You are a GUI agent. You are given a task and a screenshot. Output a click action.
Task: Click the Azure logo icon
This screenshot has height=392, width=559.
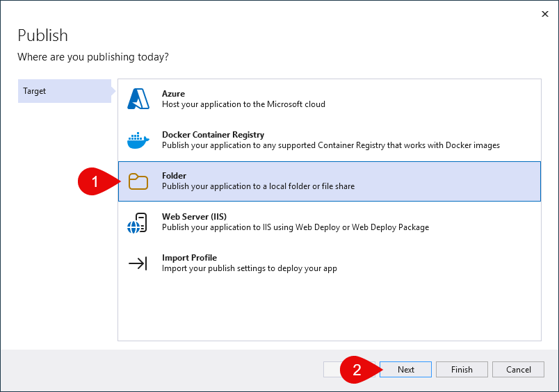(x=138, y=99)
